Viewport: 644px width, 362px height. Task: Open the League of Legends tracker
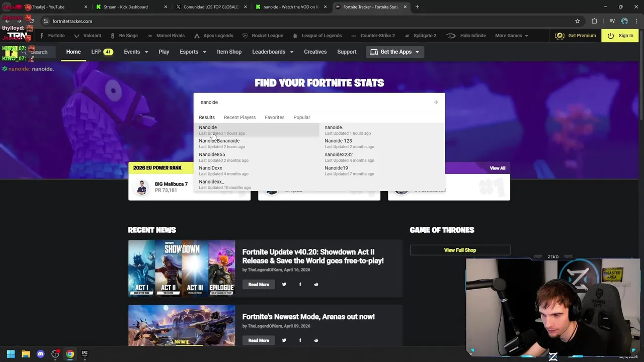[x=317, y=36]
